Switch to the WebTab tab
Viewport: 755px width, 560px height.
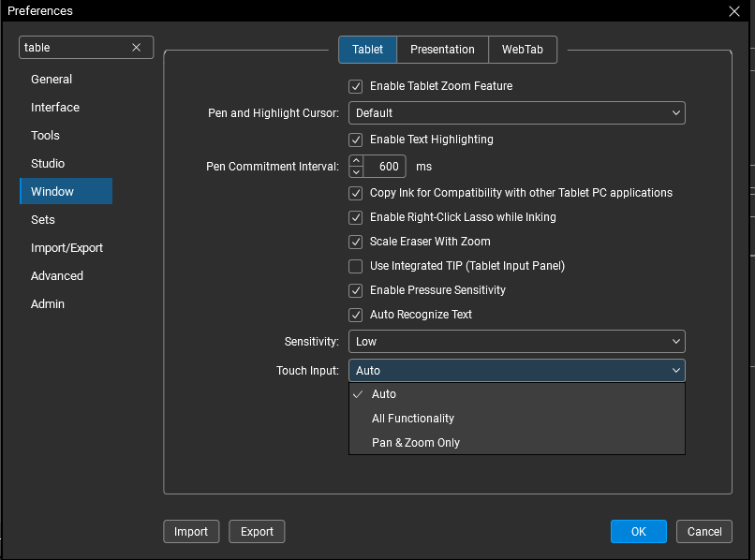(523, 49)
